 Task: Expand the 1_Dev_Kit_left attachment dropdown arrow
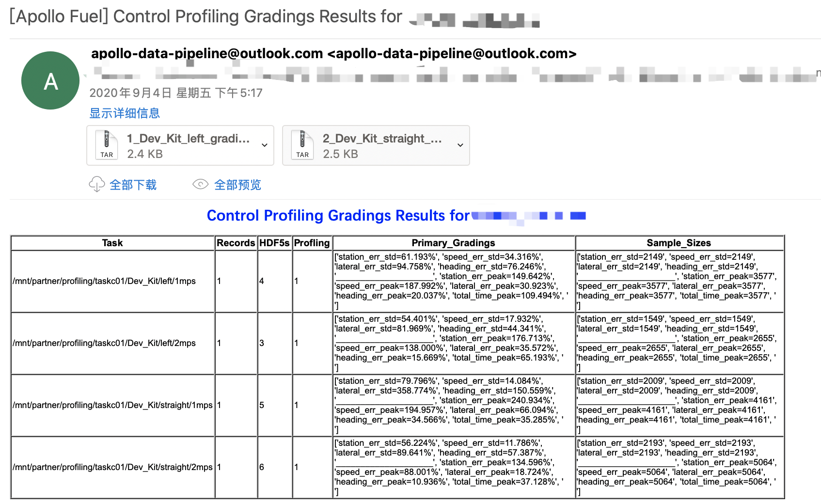coord(265,145)
